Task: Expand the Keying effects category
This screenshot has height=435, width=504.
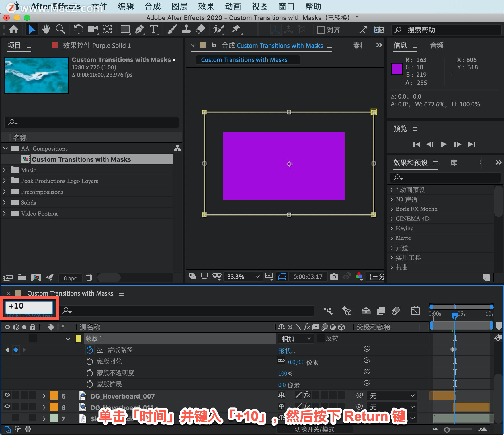Action: tap(392, 228)
